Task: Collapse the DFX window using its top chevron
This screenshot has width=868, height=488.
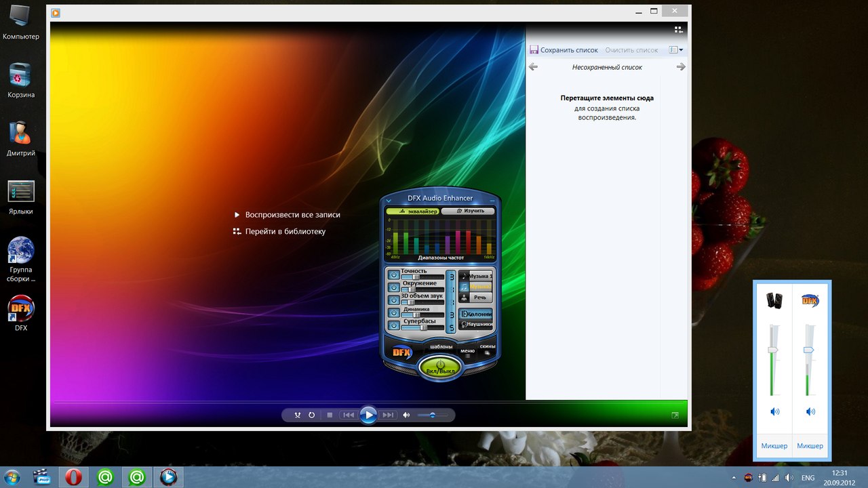Action: 389,201
